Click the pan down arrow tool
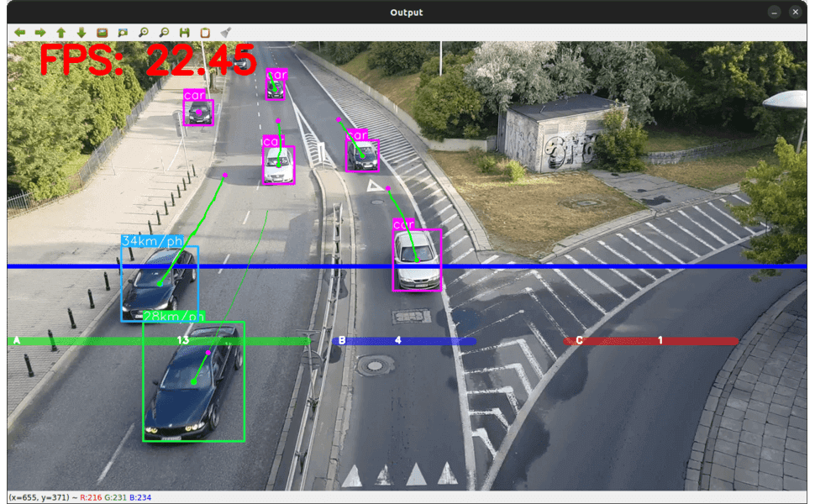The height and width of the screenshot is (504, 815). [81, 32]
